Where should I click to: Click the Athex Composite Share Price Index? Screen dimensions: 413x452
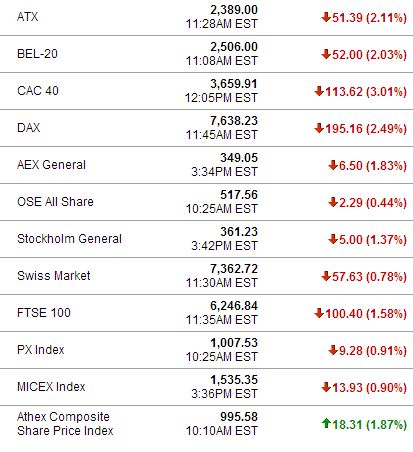[x=65, y=424]
